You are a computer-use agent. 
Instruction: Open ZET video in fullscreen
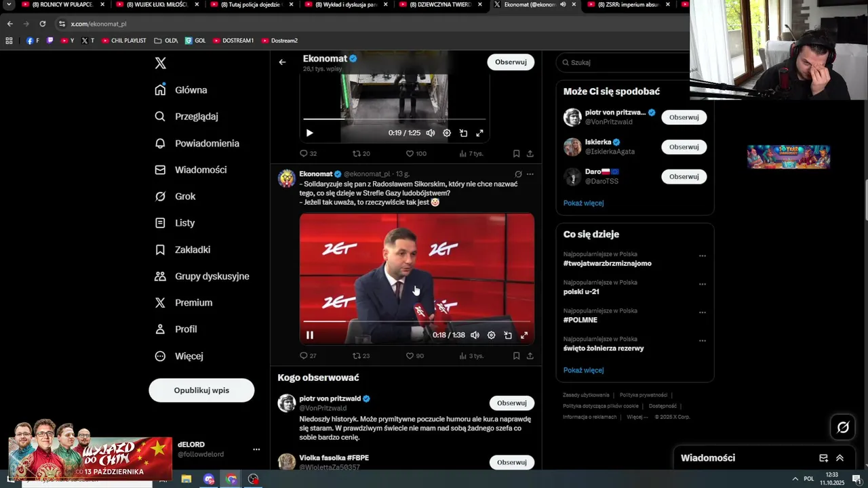[524, 335]
